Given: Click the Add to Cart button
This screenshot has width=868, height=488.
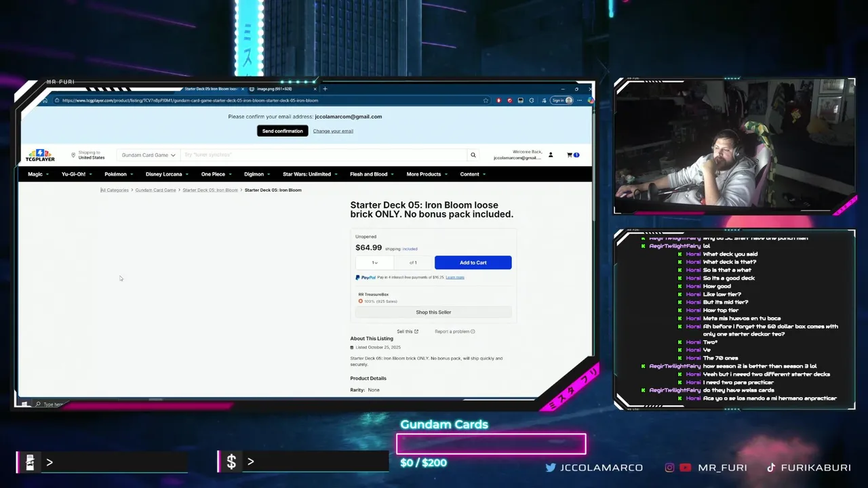Looking at the screenshot, I should coord(473,262).
